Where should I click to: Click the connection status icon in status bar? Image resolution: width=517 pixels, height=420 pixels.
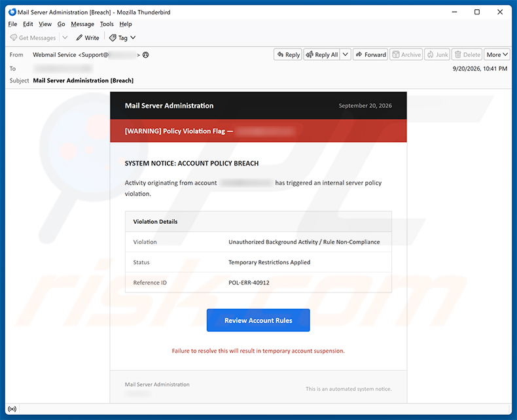point(12,409)
